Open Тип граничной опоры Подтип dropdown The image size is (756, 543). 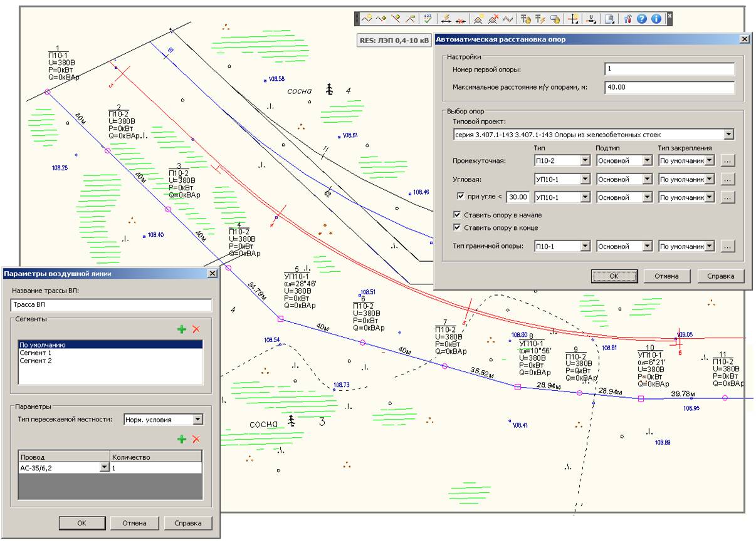(647, 246)
